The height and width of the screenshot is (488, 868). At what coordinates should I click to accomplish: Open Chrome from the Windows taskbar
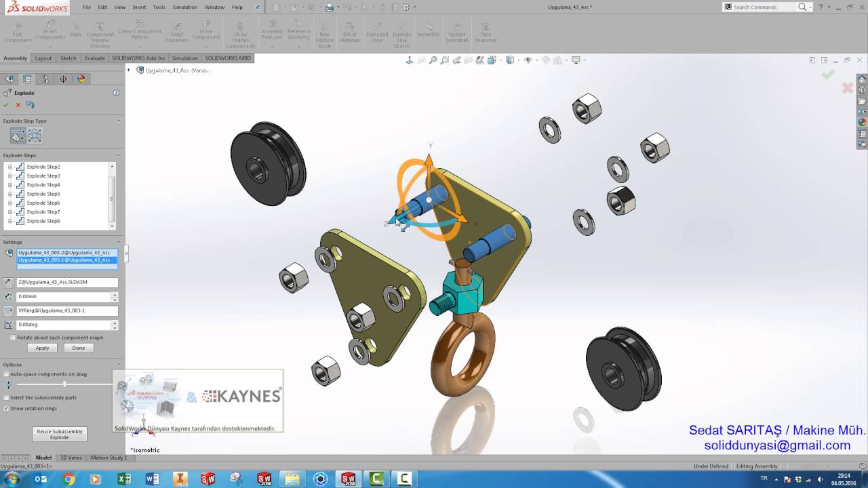pos(68,479)
